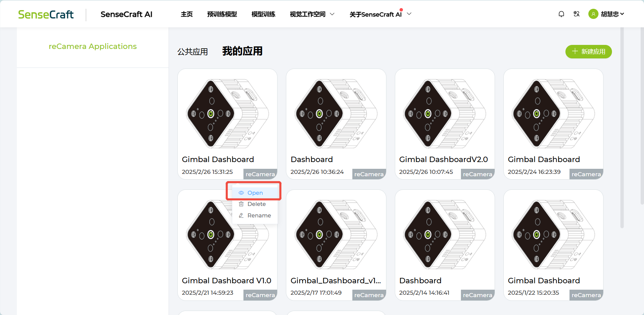Choose Open in the context menu

coord(255,193)
